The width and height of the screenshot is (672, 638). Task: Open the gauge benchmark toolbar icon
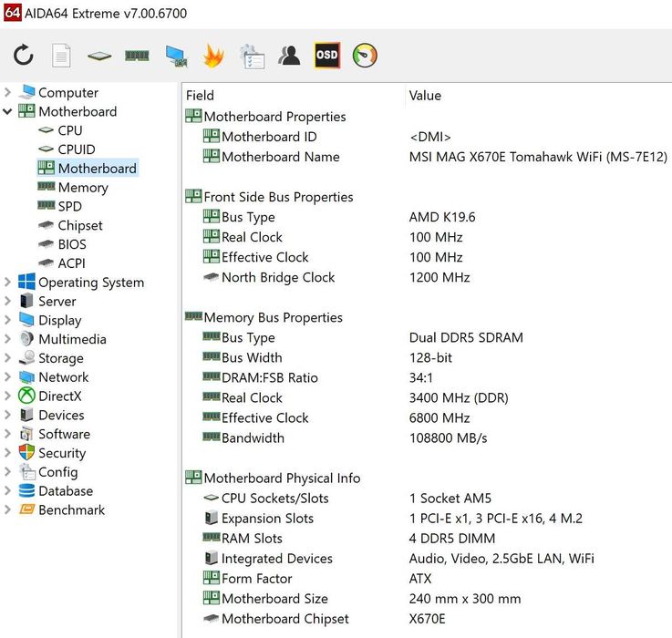(365, 56)
